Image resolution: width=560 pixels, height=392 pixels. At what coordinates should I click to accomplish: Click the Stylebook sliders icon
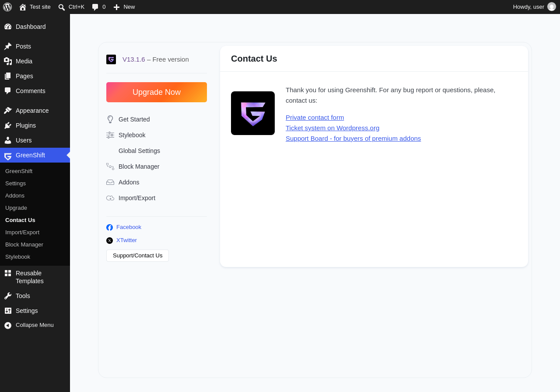click(110, 135)
